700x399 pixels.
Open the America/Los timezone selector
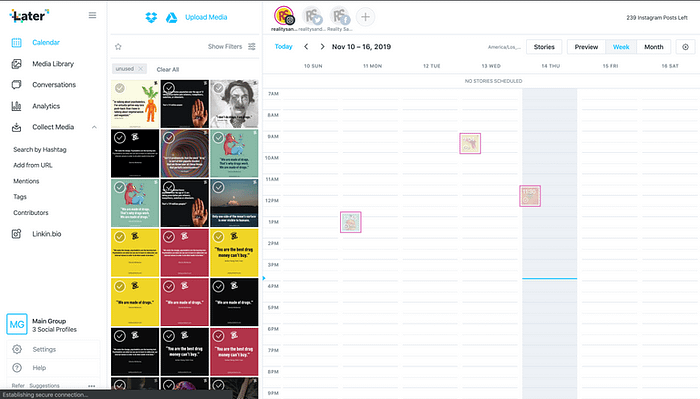pos(504,47)
